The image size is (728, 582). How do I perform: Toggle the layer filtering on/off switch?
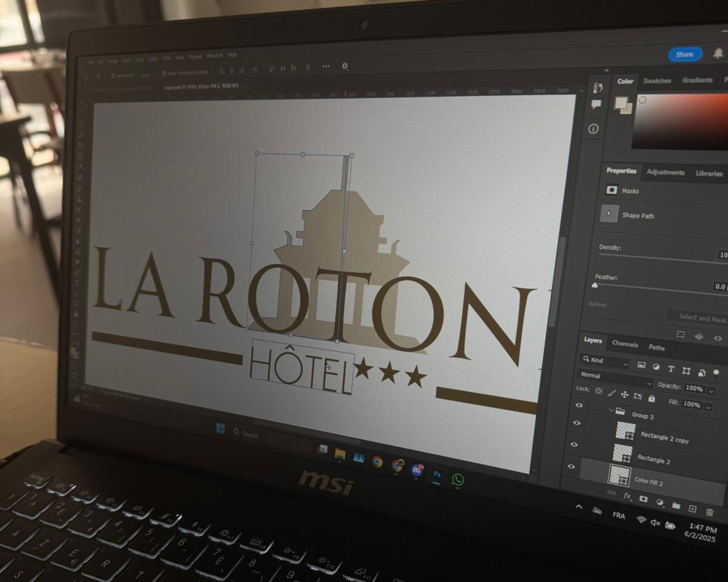(716, 374)
